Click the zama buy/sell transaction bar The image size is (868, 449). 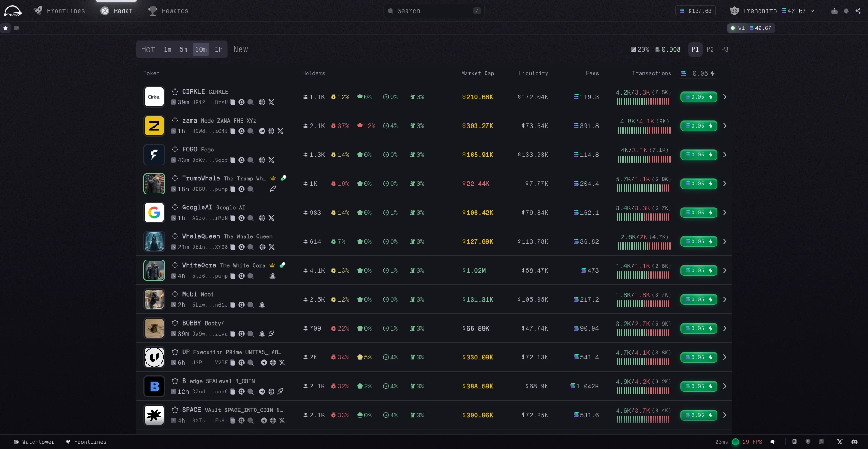pyautogui.click(x=644, y=131)
